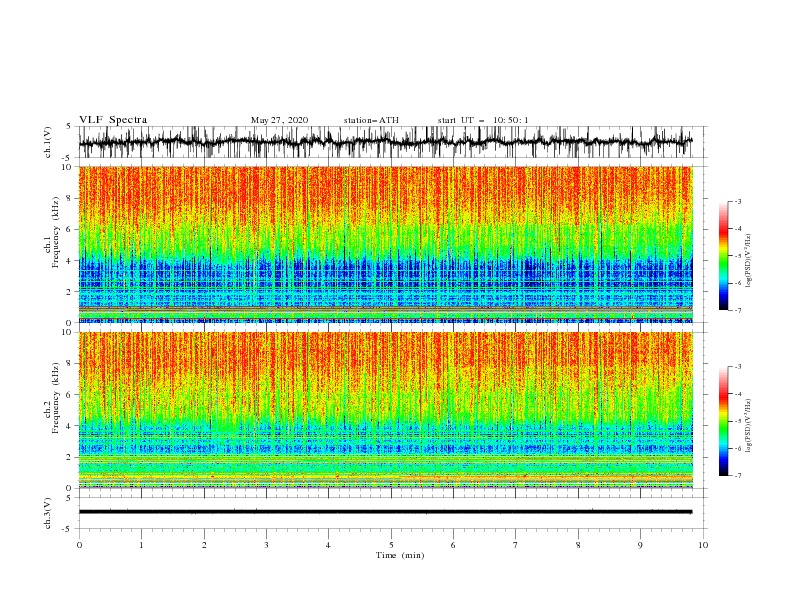Click the "ch.1(V)" axis label
The image size is (792, 612).
coord(48,142)
